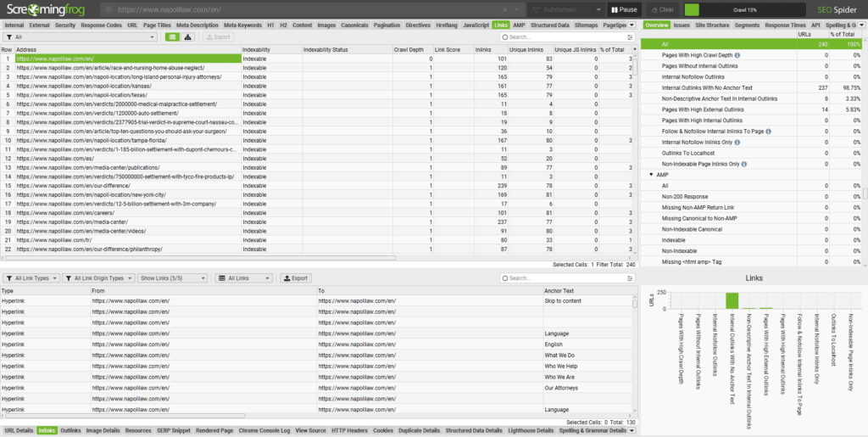Click the Clear button
Screen dimensions: 868x437
[662, 10]
